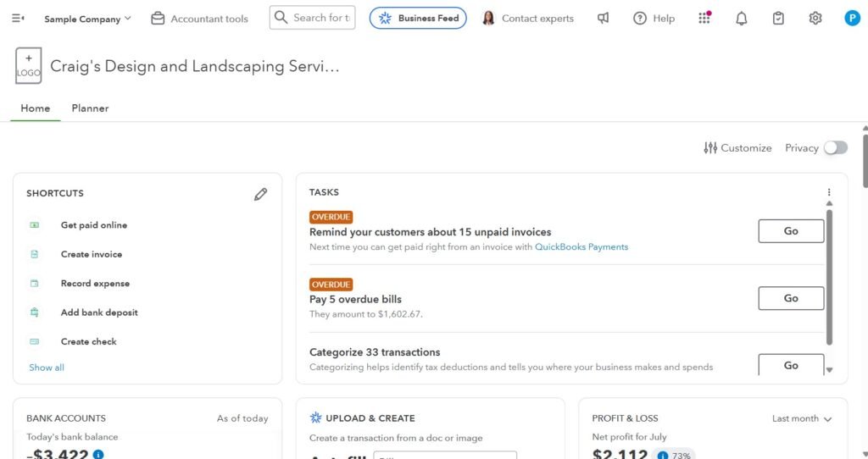This screenshot has height=459, width=868.
Task: Open the settings gear icon
Action: (815, 18)
